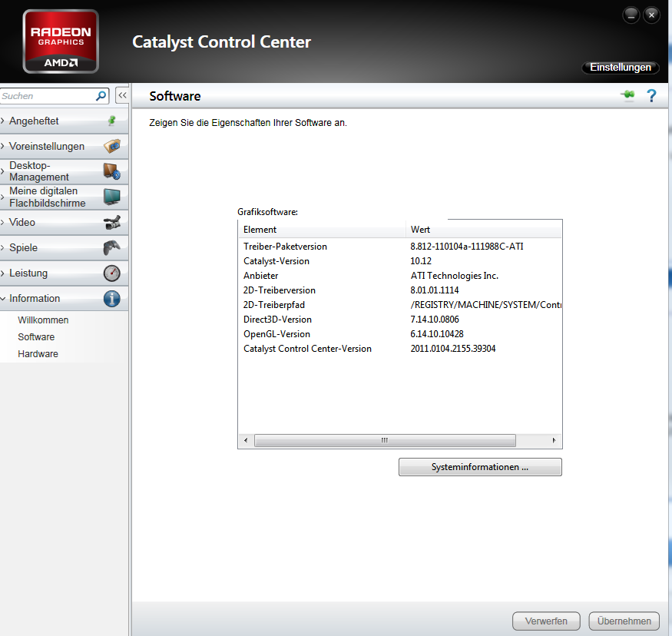Open the Willkommen page
The height and width of the screenshot is (636, 672).
coord(43,320)
